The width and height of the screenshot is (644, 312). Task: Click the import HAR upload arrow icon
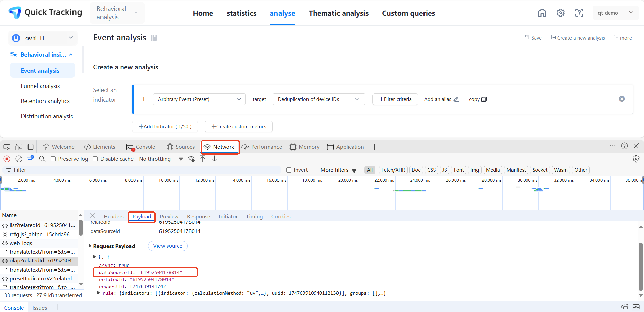coord(203,159)
